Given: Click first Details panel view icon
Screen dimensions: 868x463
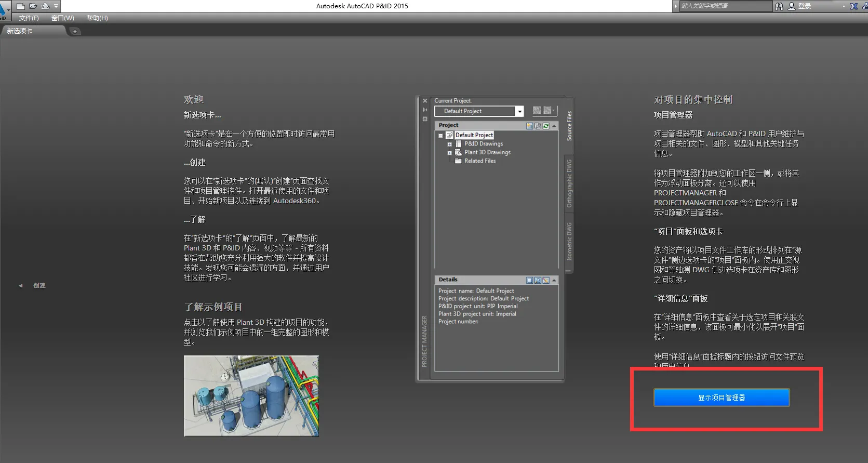Looking at the screenshot, I should pos(529,280).
